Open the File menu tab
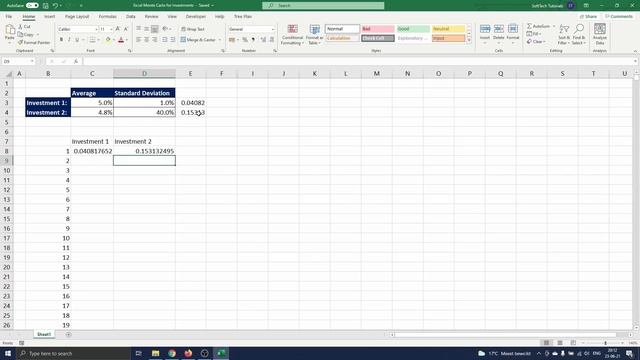640x360 pixels. [9, 16]
